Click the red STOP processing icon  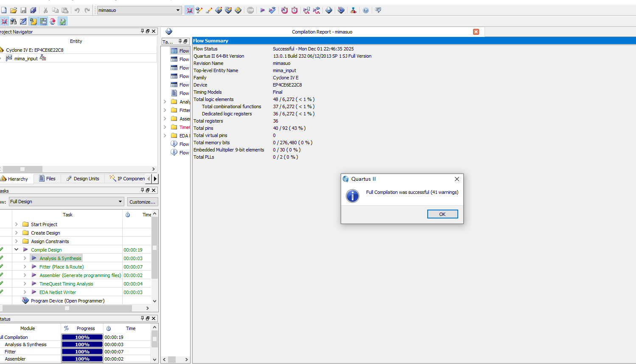pos(250,10)
